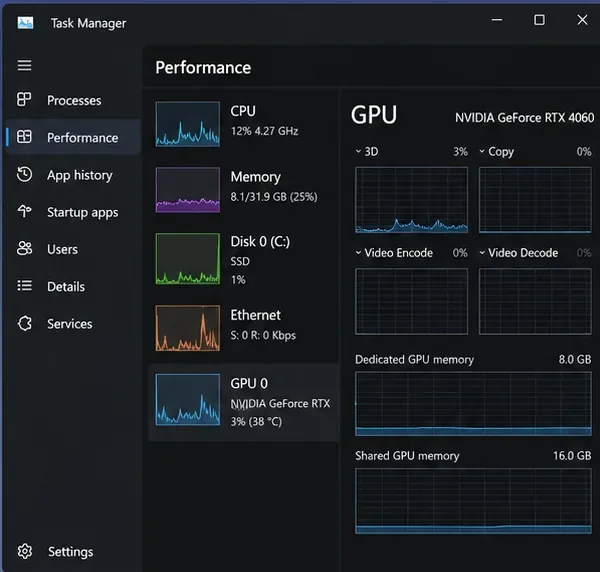This screenshot has width=600, height=572.
Task: Open Services in the sidebar
Action: tap(73, 324)
